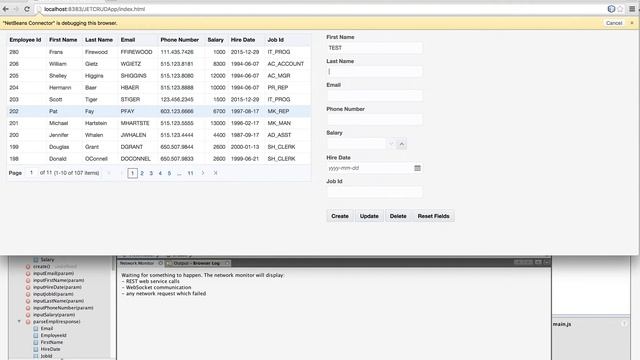
Task: Go to page 4 of the table
Action: pos(160,173)
